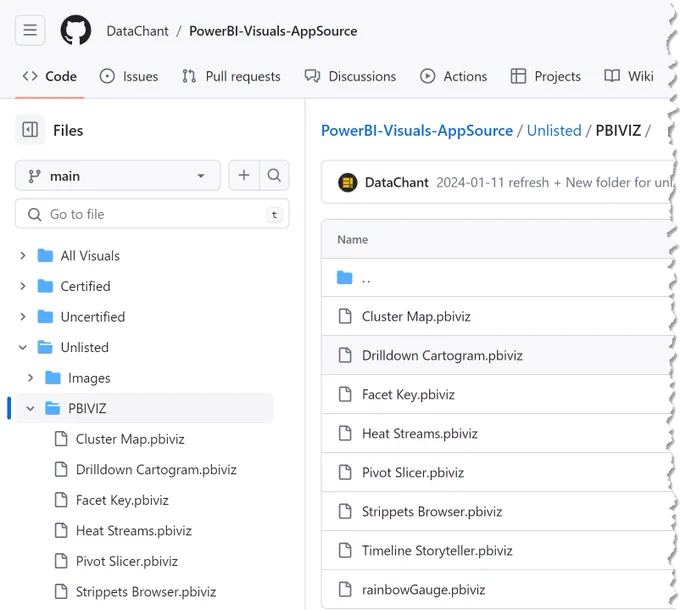Viewport: 680px width, 610px height.
Task: Expand the Certified folder chevron
Action: (x=23, y=286)
